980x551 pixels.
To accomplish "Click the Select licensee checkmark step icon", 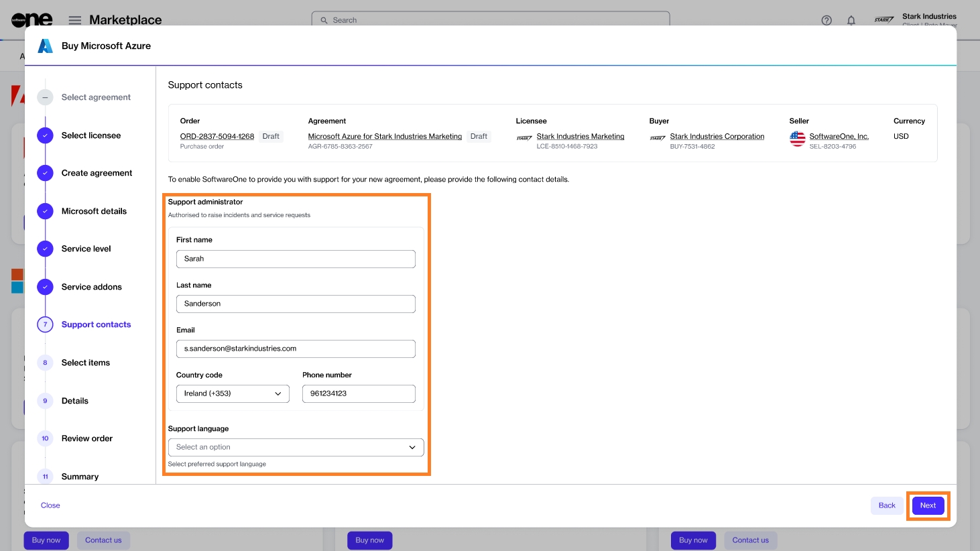I will 45,135.
